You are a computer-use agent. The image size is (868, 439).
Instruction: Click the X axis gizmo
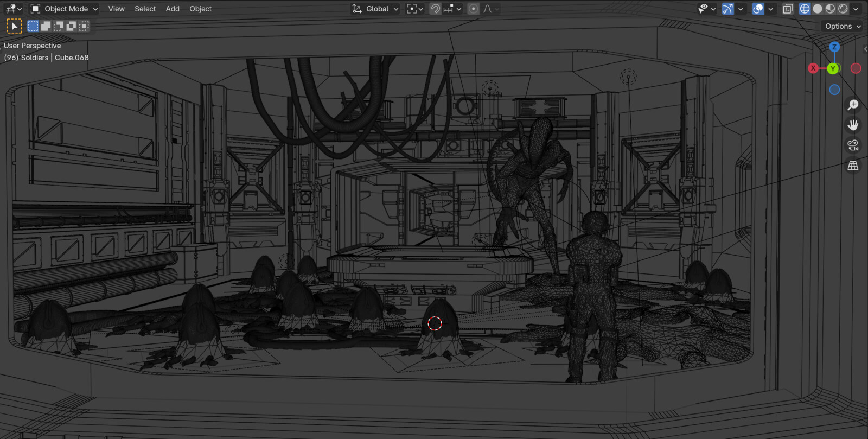click(x=813, y=68)
